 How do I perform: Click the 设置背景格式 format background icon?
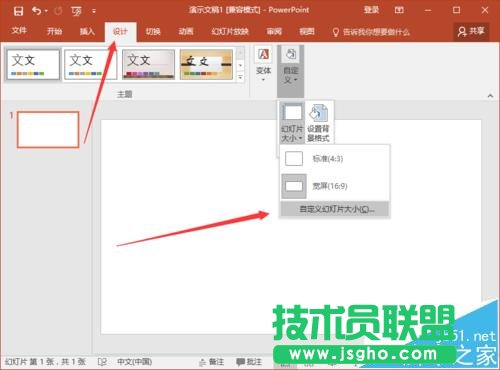(319, 123)
